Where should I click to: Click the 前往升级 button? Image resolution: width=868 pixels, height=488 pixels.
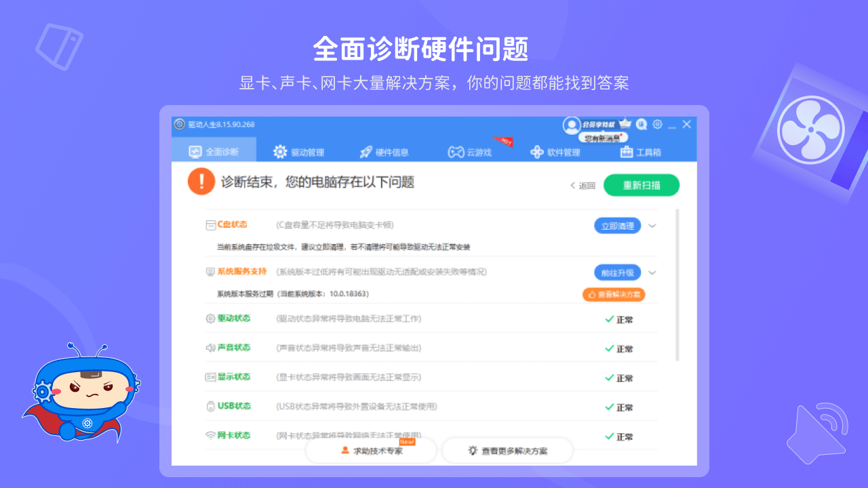pos(617,272)
